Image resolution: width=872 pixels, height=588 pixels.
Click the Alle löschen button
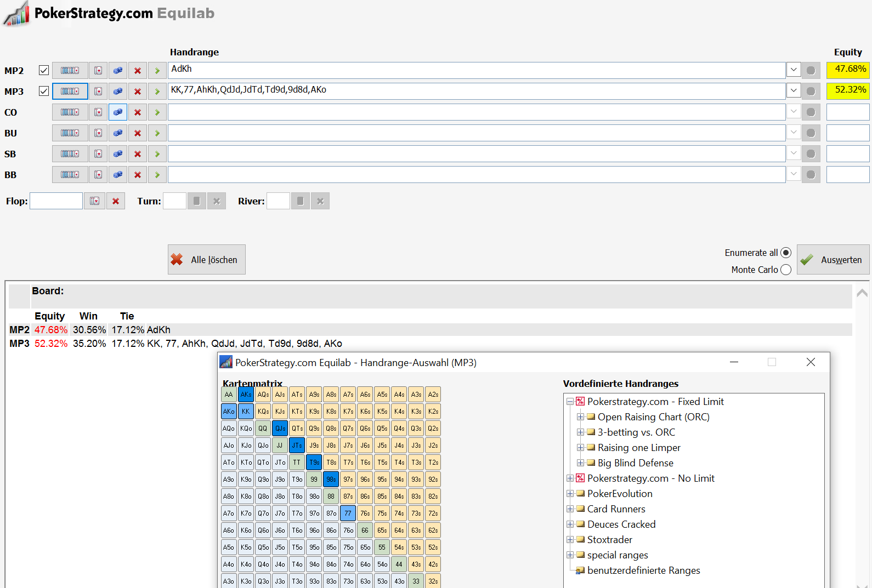click(207, 259)
